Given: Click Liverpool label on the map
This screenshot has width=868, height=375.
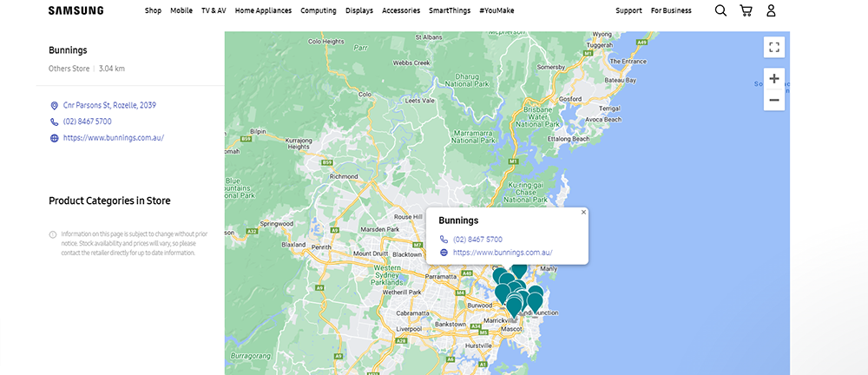Looking at the screenshot, I should pos(409,329).
